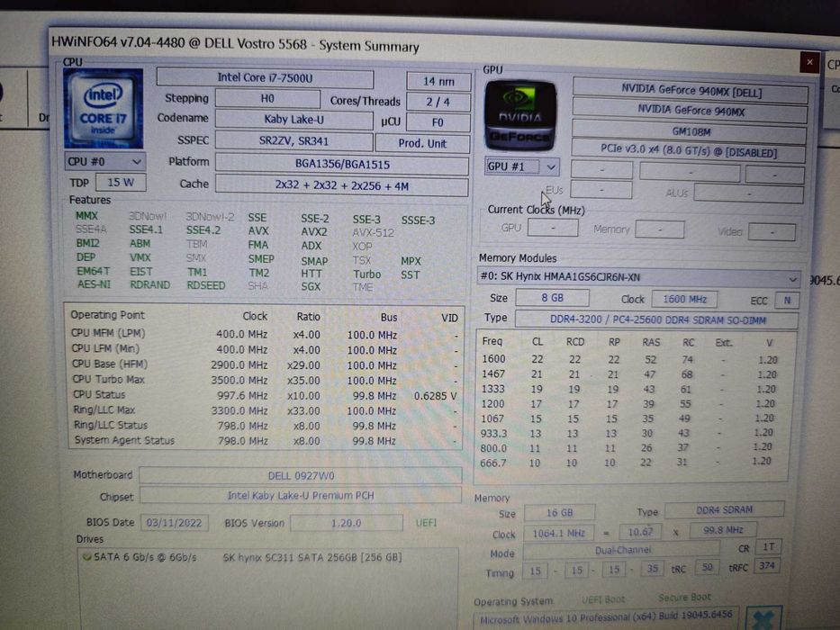840x630 pixels.
Task: Click the Prod. Unit field
Action: [x=422, y=144]
